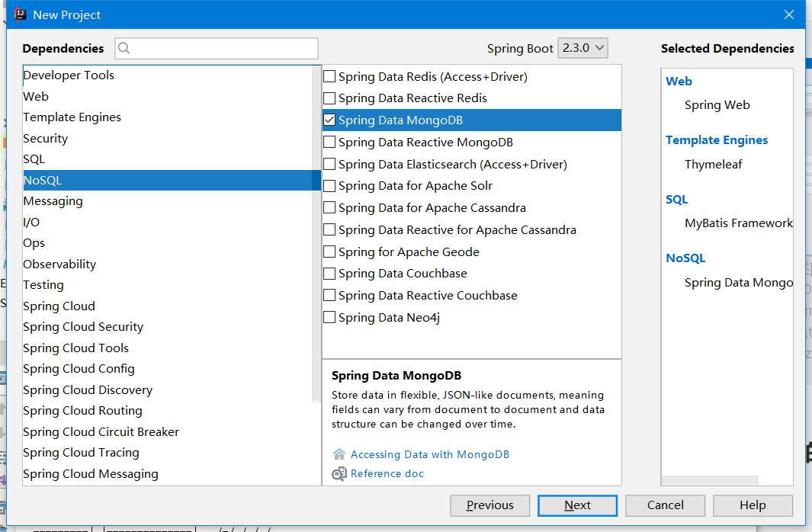Close the New Project dialog
812x532 pixels.
[x=788, y=14]
